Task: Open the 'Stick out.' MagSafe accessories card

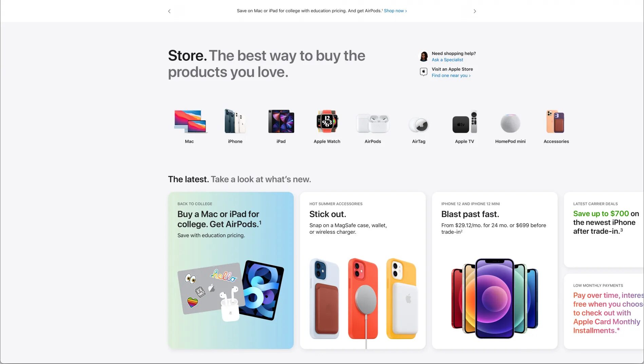Action: tap(363, 270)
